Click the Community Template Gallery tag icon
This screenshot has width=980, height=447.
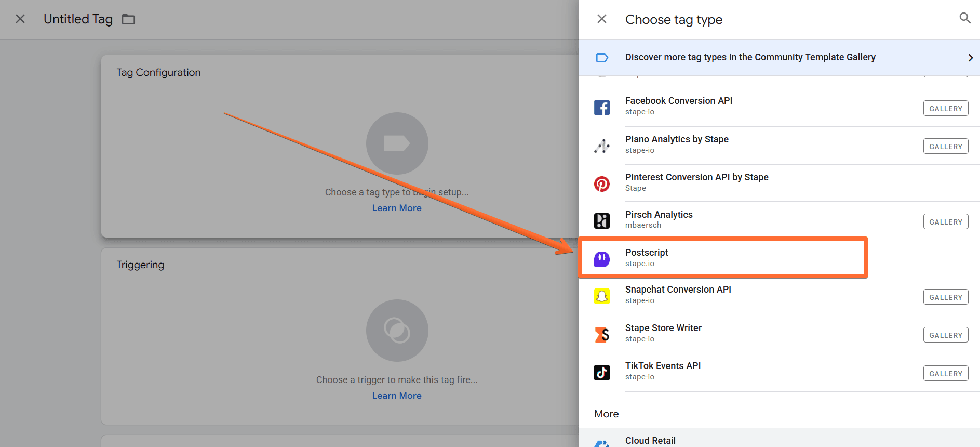tap(602, 58)
